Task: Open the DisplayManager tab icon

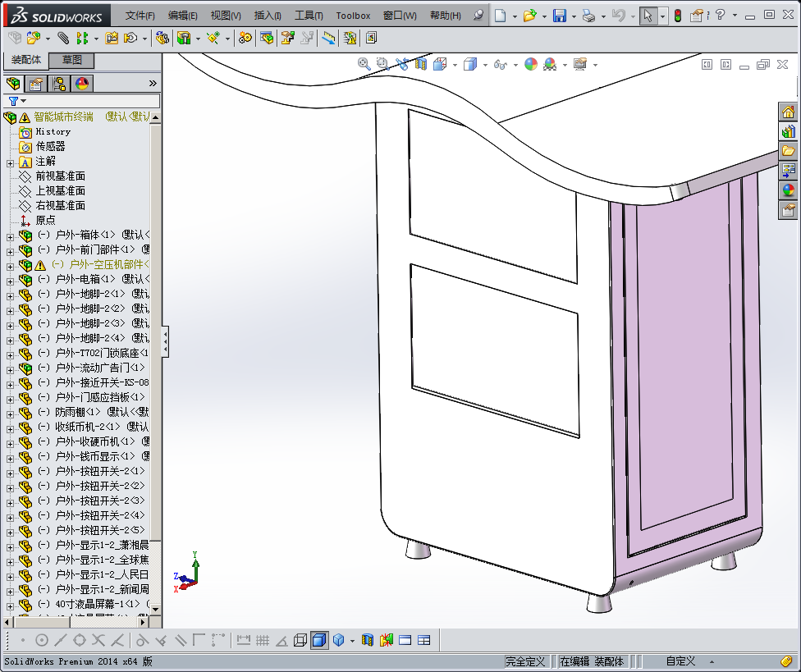Action: pos(82,83)
